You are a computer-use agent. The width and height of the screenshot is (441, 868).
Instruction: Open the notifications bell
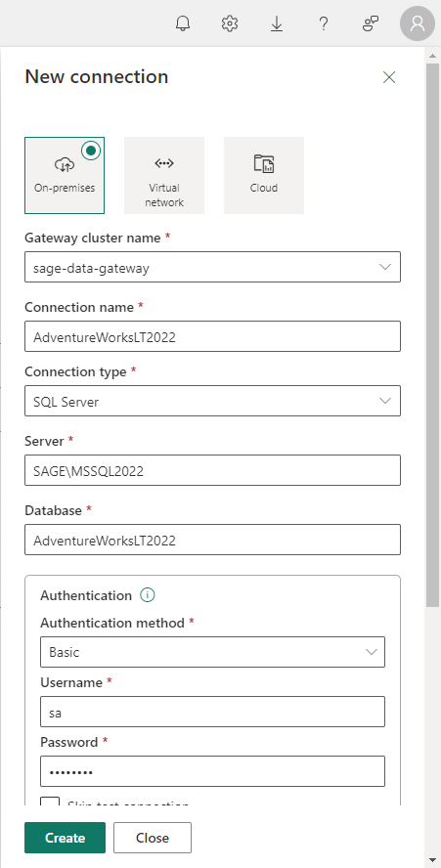pyautogui.click(x=182, y=23)
